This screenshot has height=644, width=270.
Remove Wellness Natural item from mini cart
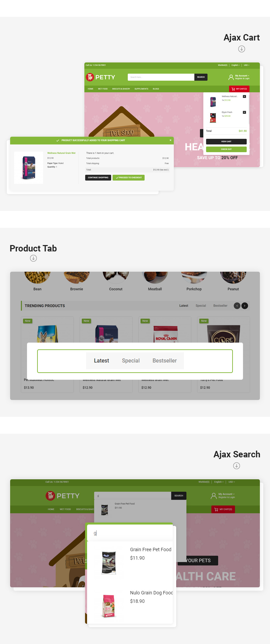[x=244, y=97]
